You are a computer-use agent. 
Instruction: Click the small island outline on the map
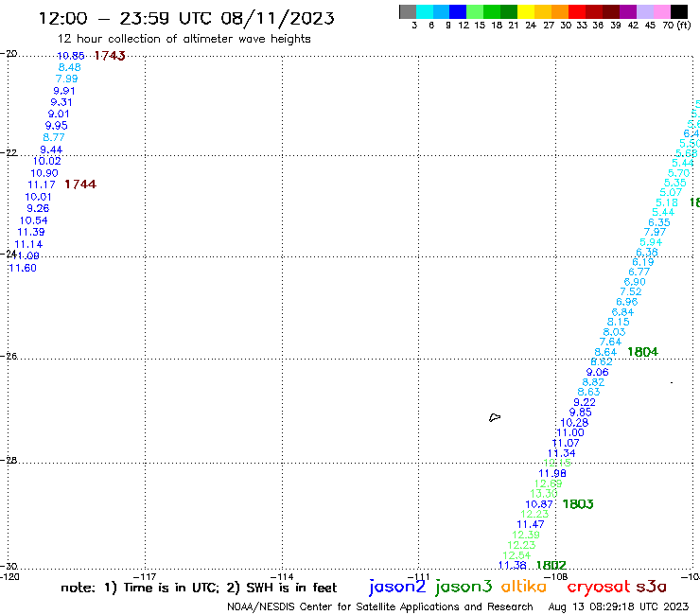(x=495, y=417)
